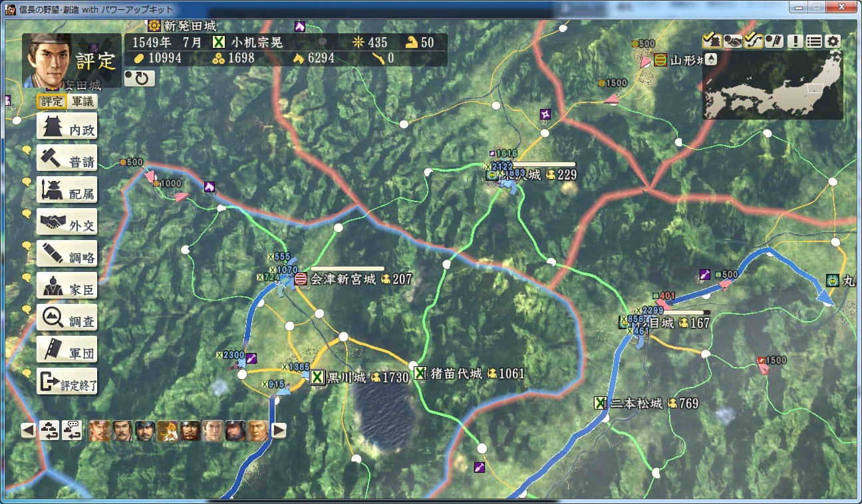Open the list view icon at top right
The image size is (862, 504).
pyautogui.click(x=813, y=41)
